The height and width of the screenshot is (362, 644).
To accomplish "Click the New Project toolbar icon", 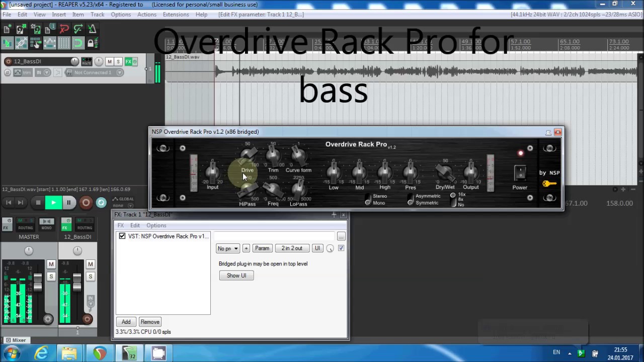I will 8,30.
